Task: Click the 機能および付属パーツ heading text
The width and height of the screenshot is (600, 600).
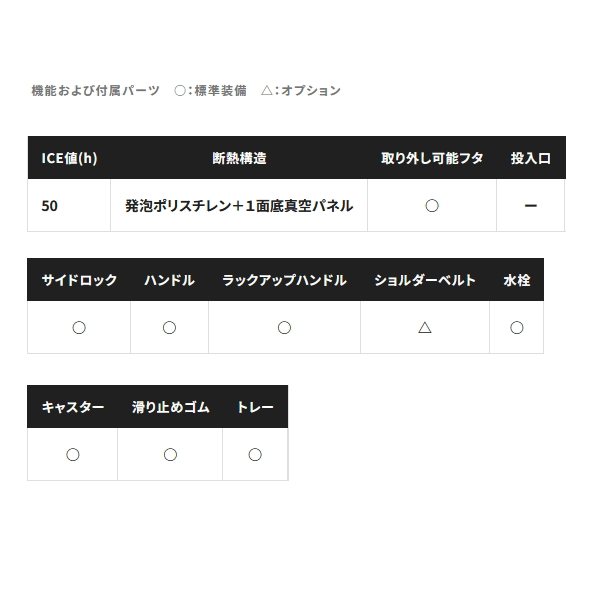Action: pyautogui.click(x=95, y=91)
